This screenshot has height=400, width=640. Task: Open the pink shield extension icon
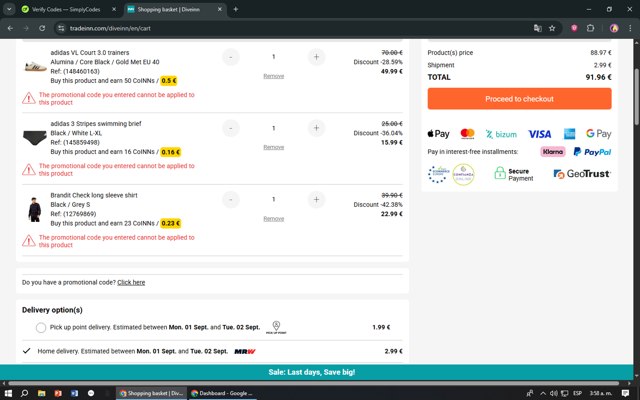(x=574, y=28)
